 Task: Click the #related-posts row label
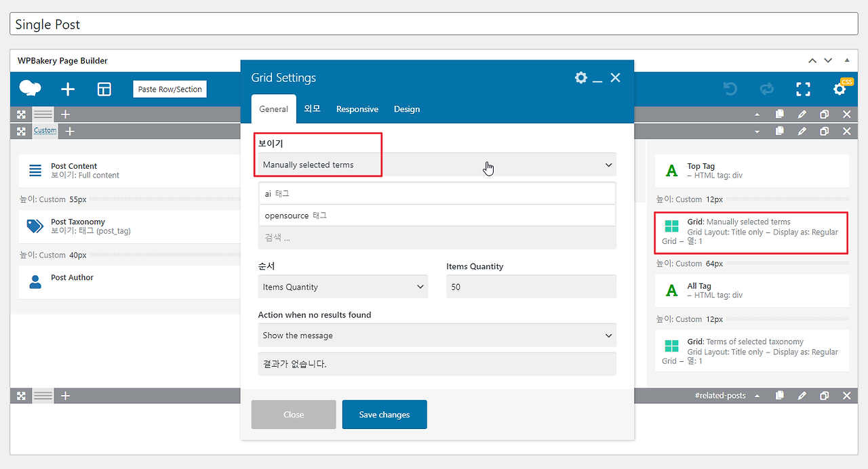pos(720,396)
